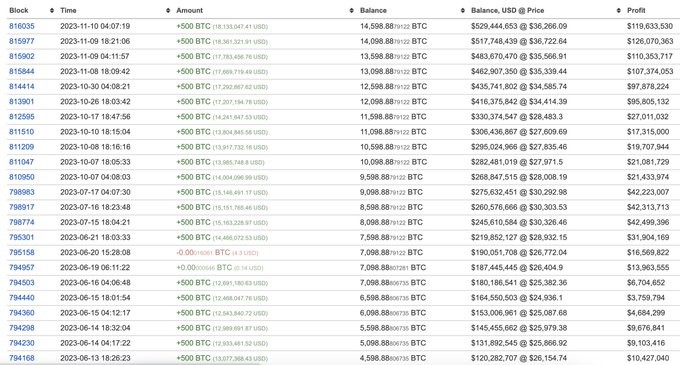This screenshot has width=680, height=365.
Task: Open block 795301 link
Action: click(x=22, y=238)
